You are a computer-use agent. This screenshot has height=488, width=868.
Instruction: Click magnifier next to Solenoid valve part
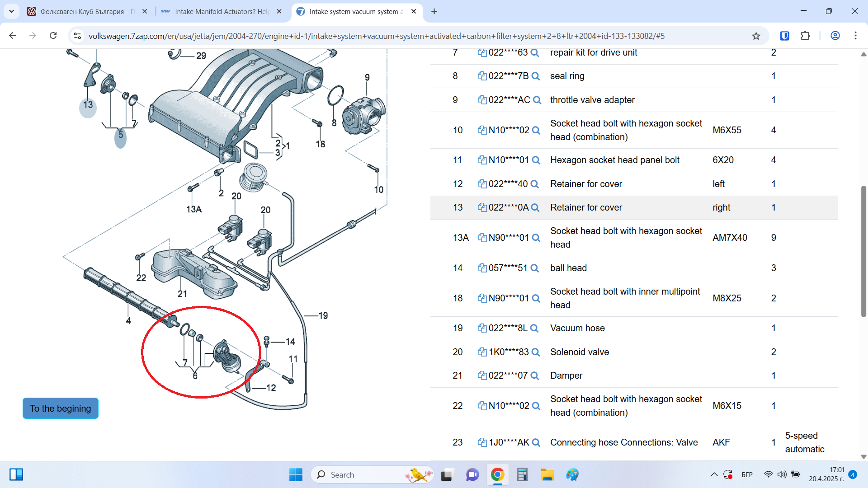pos(536,352)
